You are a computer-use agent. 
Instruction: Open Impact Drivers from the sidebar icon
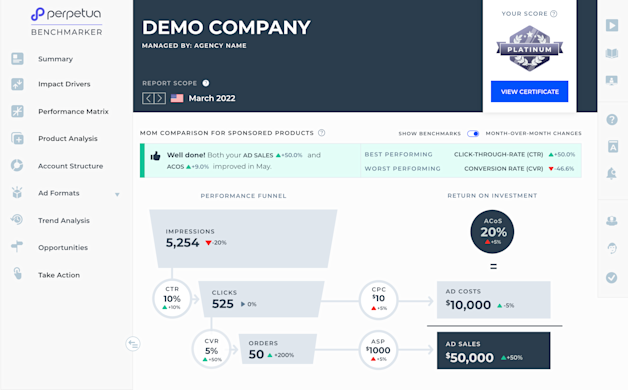17,84
